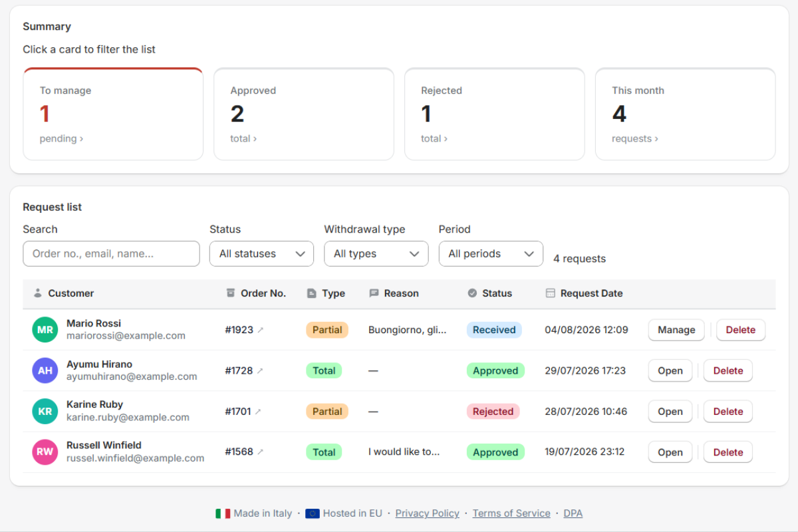Click the reason text 'Buongiorno, gli...'

[408, 330]
